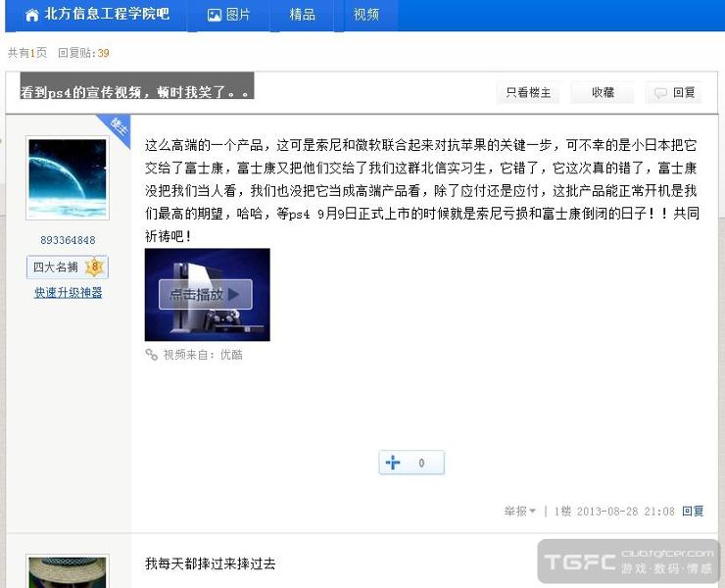Click the 优酷 video source link

(x=231, y=355)
